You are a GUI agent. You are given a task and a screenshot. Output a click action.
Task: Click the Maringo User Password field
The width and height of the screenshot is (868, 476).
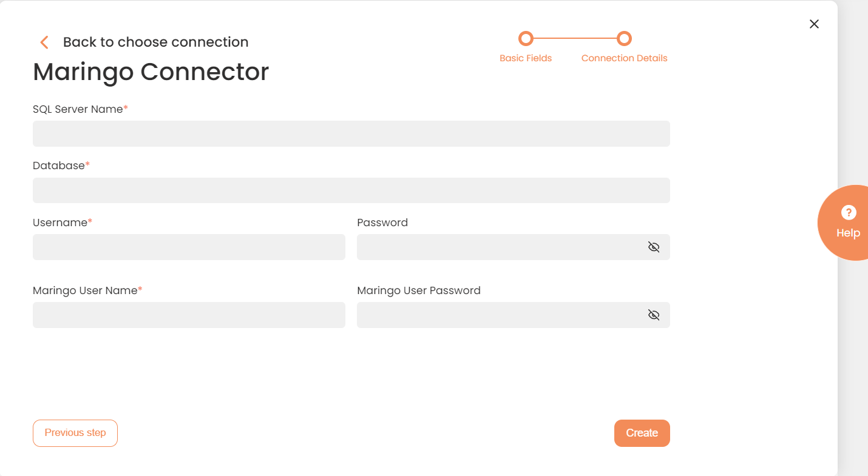tap(498, 315)
